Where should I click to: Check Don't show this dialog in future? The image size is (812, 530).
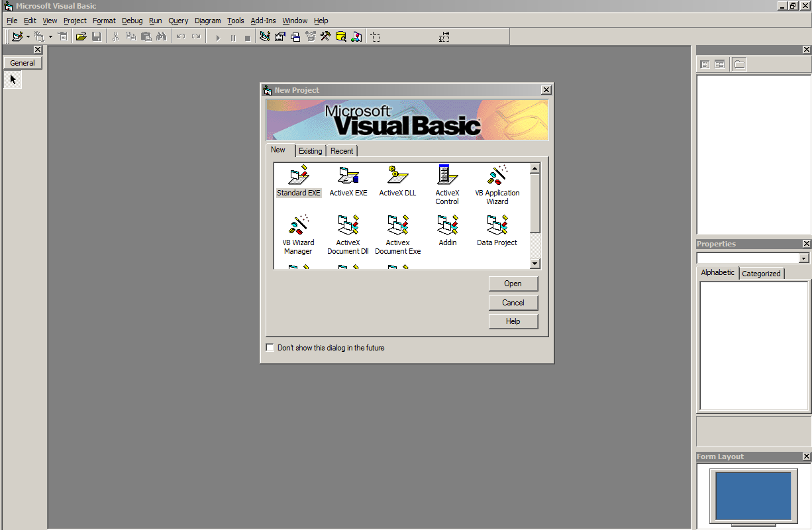tap(270, 348)
